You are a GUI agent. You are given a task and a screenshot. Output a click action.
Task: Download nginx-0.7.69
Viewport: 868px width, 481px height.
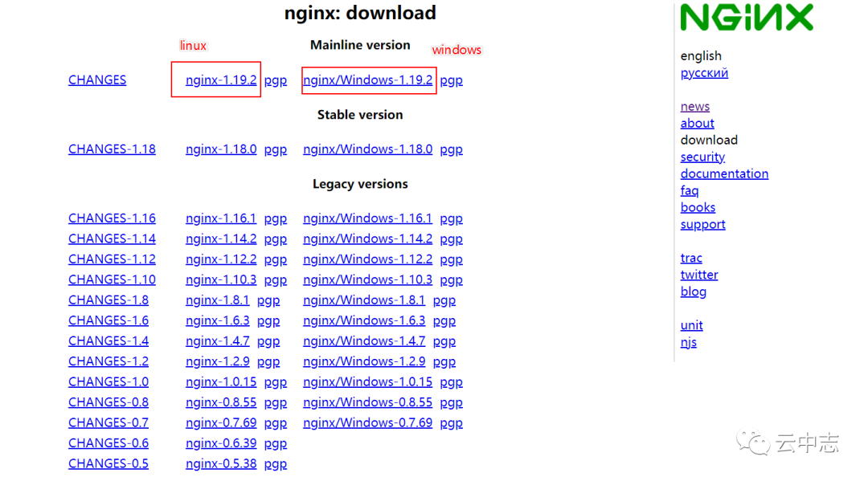point(221,423)
